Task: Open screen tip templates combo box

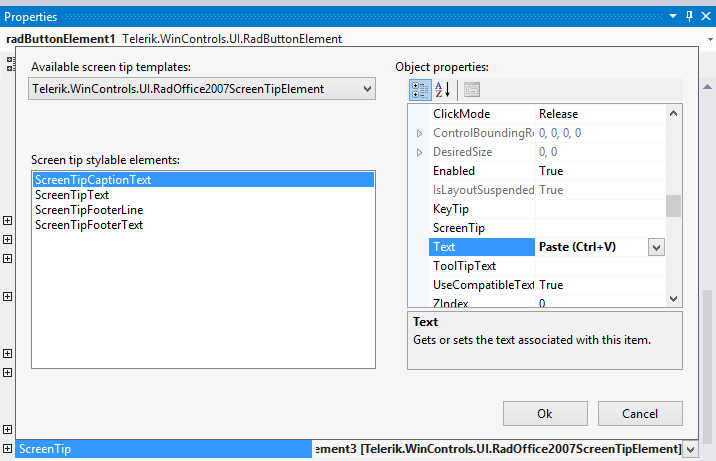Action: tap(202, 89)
